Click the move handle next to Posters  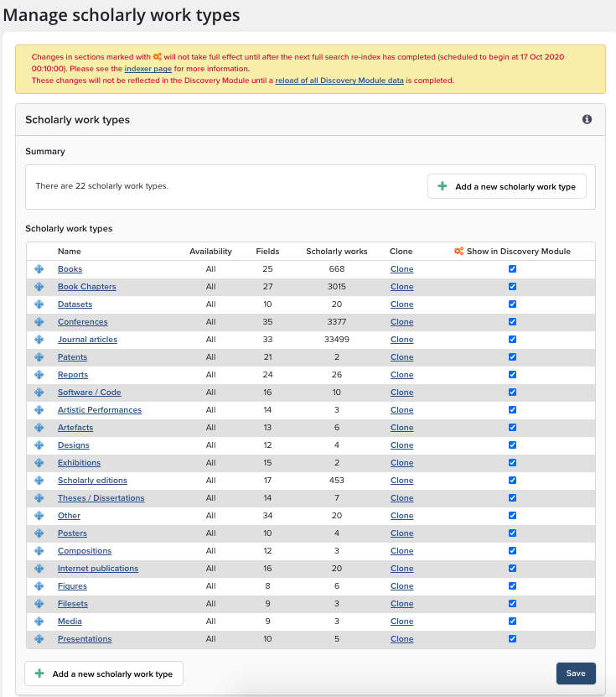click(39, 533)
